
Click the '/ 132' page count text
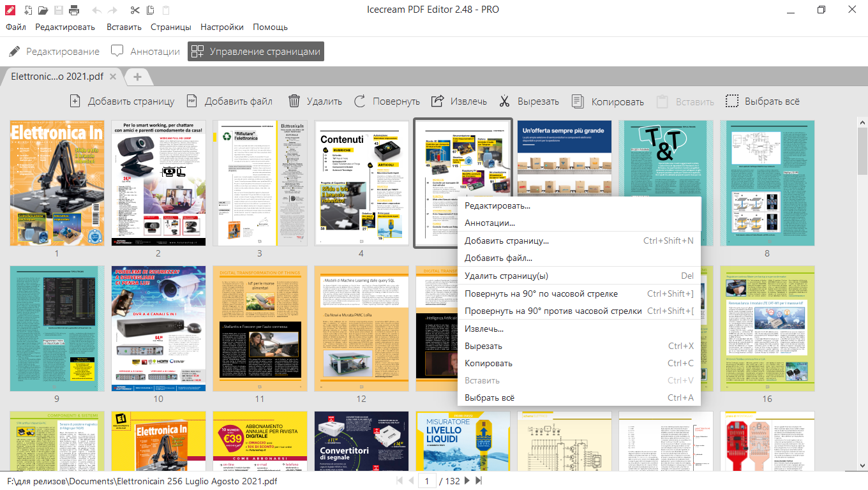pos(449,481)
